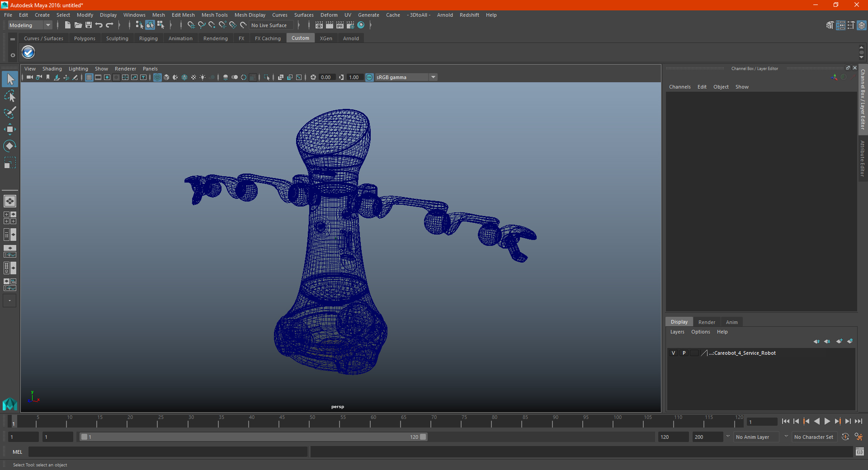Toggle the auto keyframe button

pos(845,437)
